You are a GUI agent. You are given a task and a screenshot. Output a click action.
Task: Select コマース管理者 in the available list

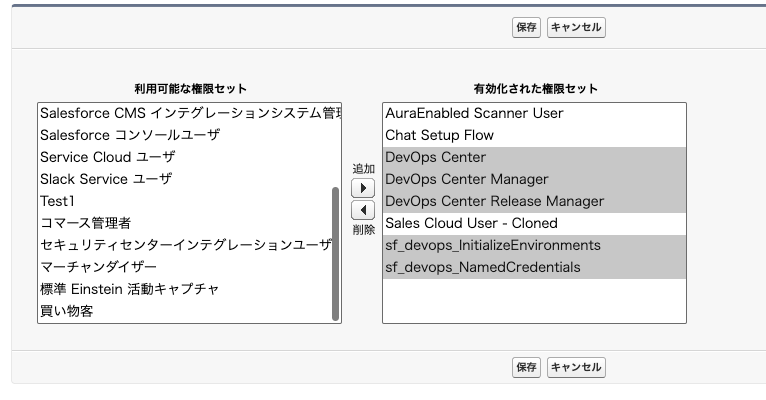tap(85, 223)
